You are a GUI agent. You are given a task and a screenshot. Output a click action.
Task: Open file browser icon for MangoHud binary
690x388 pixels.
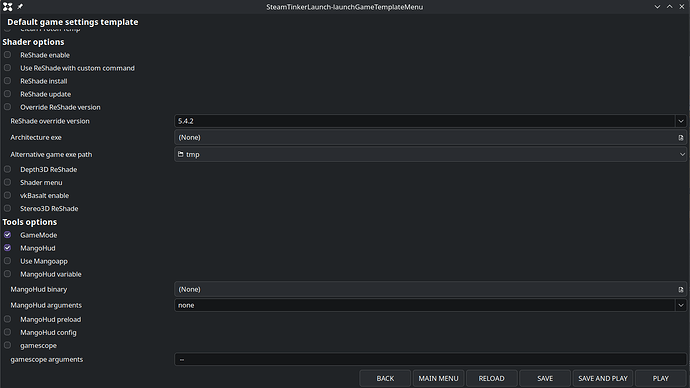(681, 289)
